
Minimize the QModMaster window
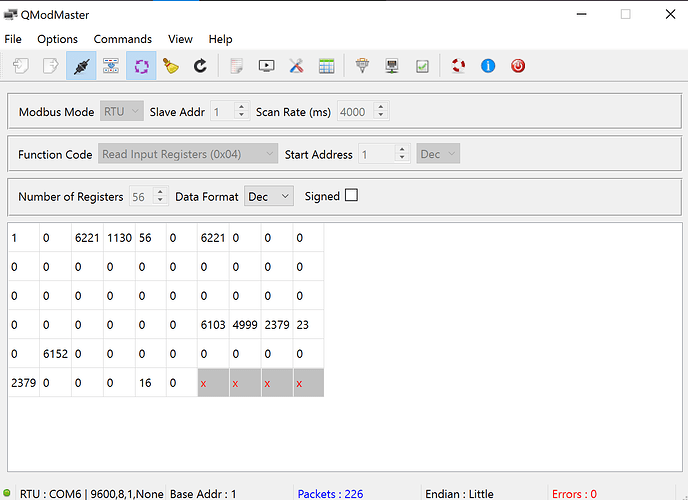tap(581, 14)
